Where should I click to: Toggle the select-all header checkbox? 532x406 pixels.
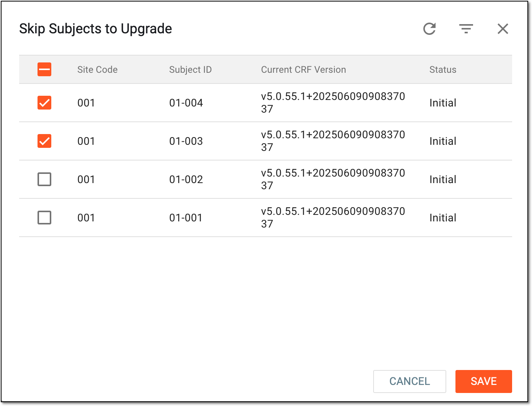point(44,69)
